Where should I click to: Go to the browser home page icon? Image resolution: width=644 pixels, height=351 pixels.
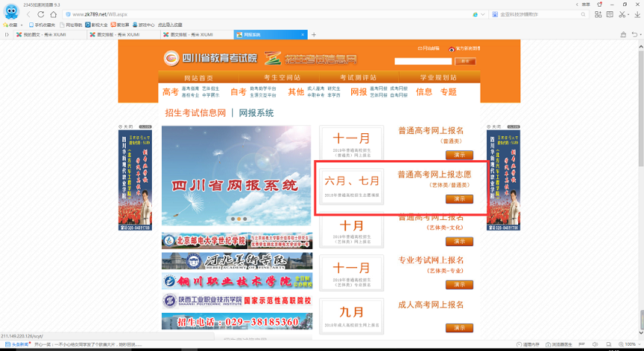click(54, 14)
